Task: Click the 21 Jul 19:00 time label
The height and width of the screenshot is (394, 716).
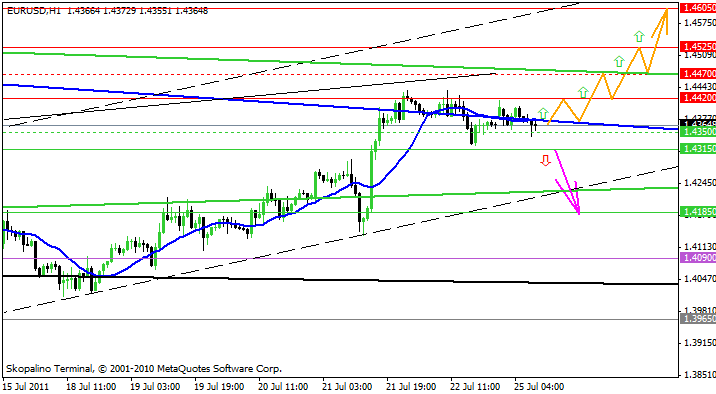Action: coord(412,387)
